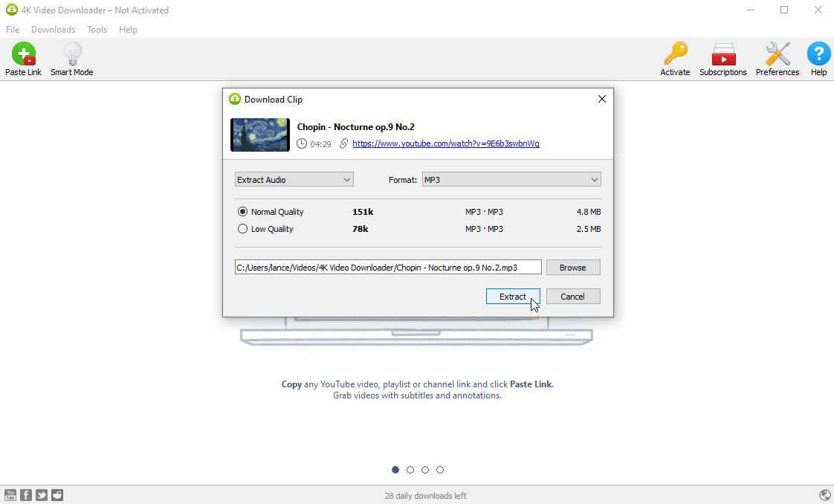
Task: Click the video title 'Chopin - Nocturne op.9 No.2'
Action: point(356,127)
